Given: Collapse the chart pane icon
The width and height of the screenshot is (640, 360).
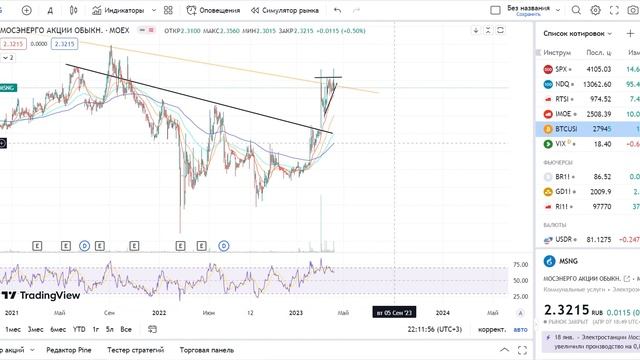Looking at the screenshot, I should click(x=488, y=30).
